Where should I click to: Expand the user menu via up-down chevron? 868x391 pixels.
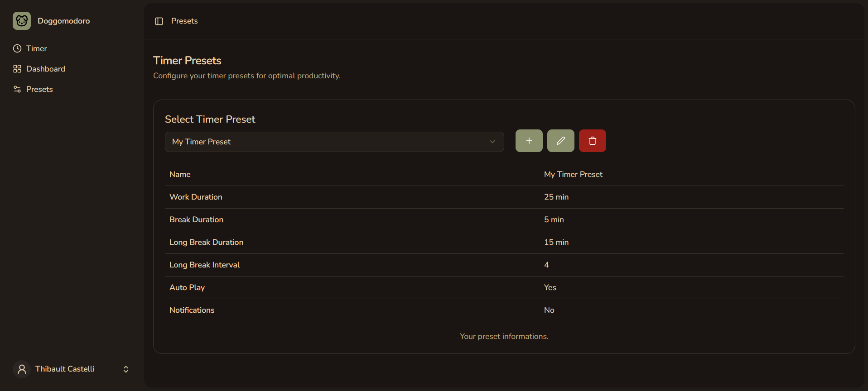click(x=126, y=369)
